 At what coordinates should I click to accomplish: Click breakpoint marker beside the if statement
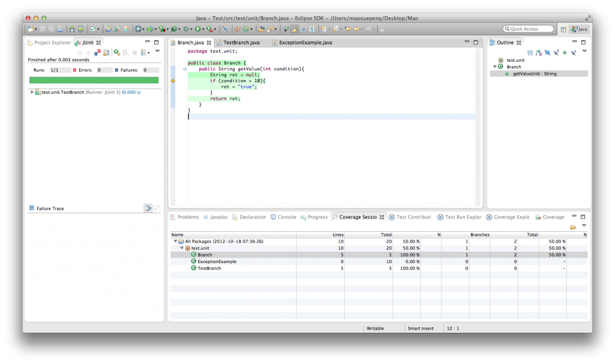pos(173,80)
